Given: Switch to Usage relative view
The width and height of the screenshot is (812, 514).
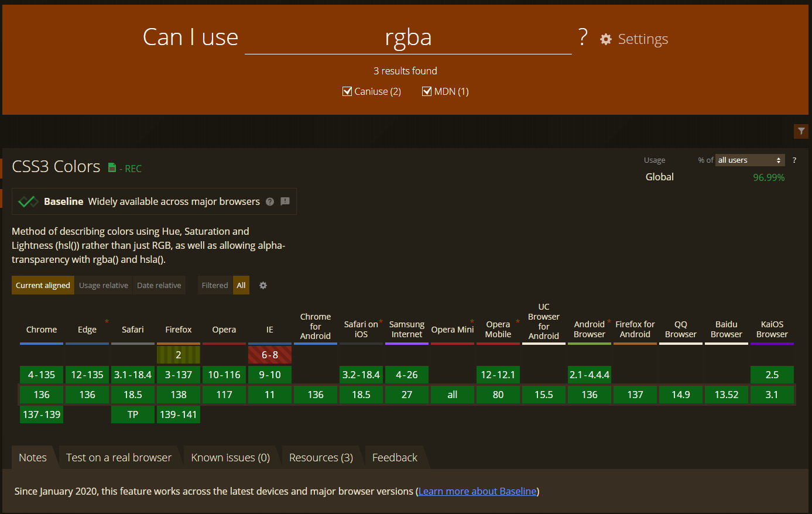Looking at the screenshot, I should (x=104, y=285).
